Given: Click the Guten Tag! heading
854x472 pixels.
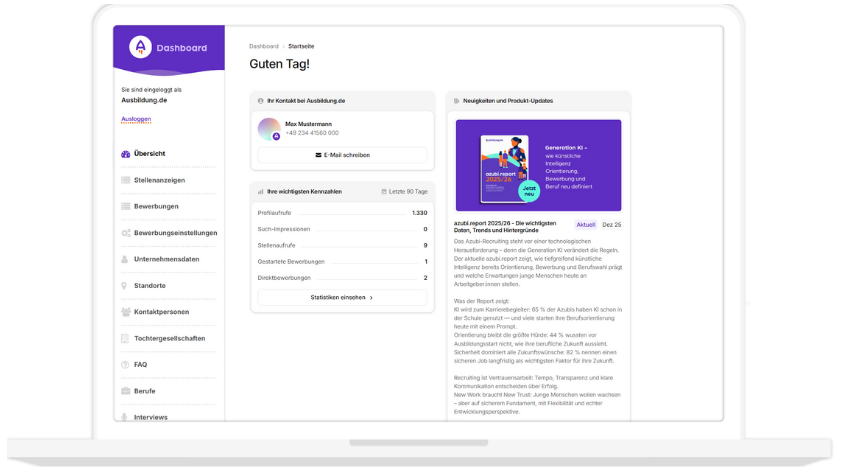Looking at the screenshot, I should point(279,64).
